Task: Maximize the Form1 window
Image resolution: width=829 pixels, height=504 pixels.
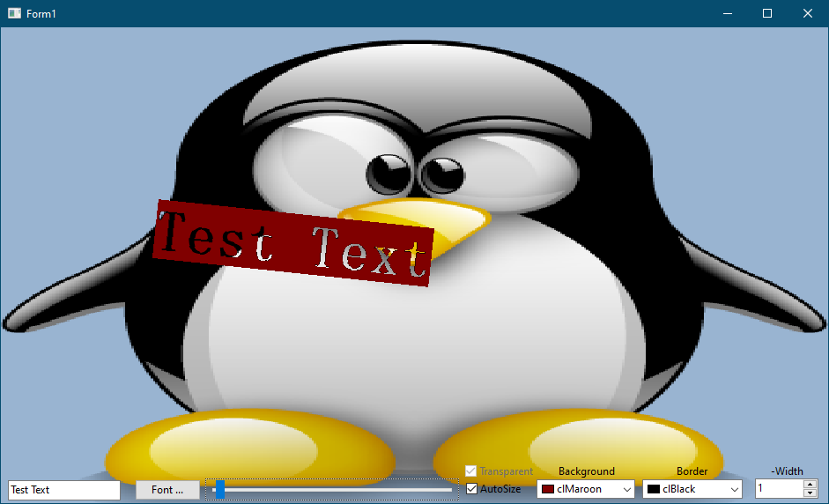Action: tap(767, 13)
